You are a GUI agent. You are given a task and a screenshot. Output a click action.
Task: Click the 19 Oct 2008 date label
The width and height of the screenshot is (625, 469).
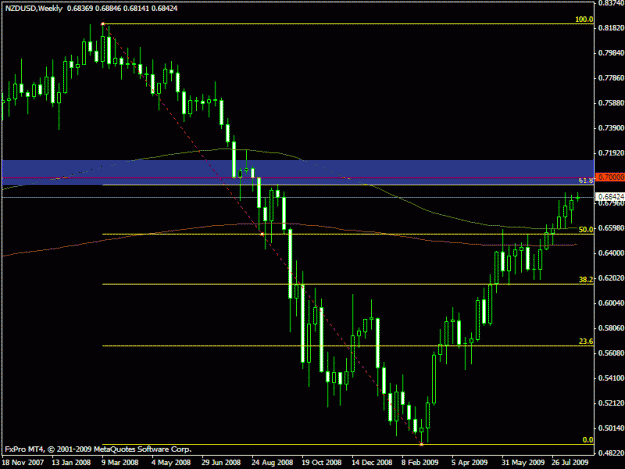pyautogui.click(x=322, y=463)
